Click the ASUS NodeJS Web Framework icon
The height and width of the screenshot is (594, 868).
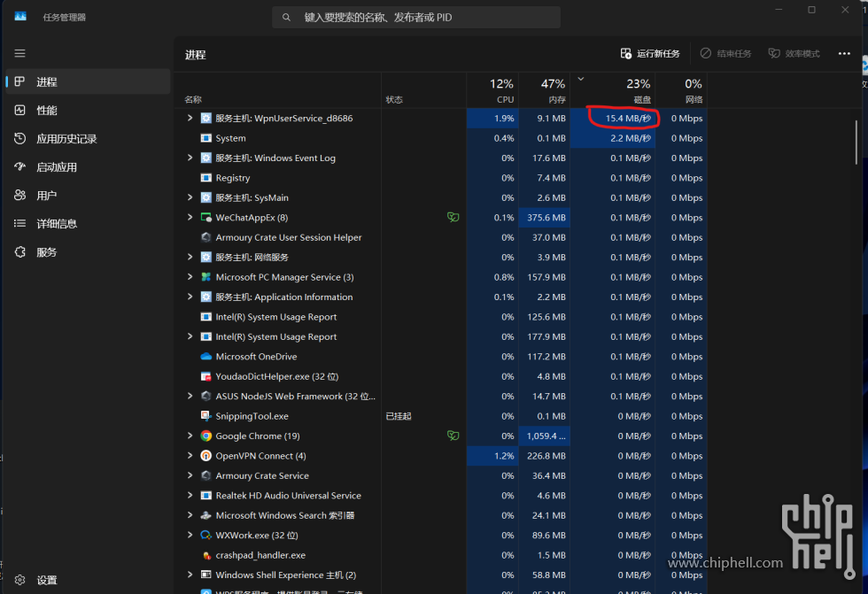205,396
